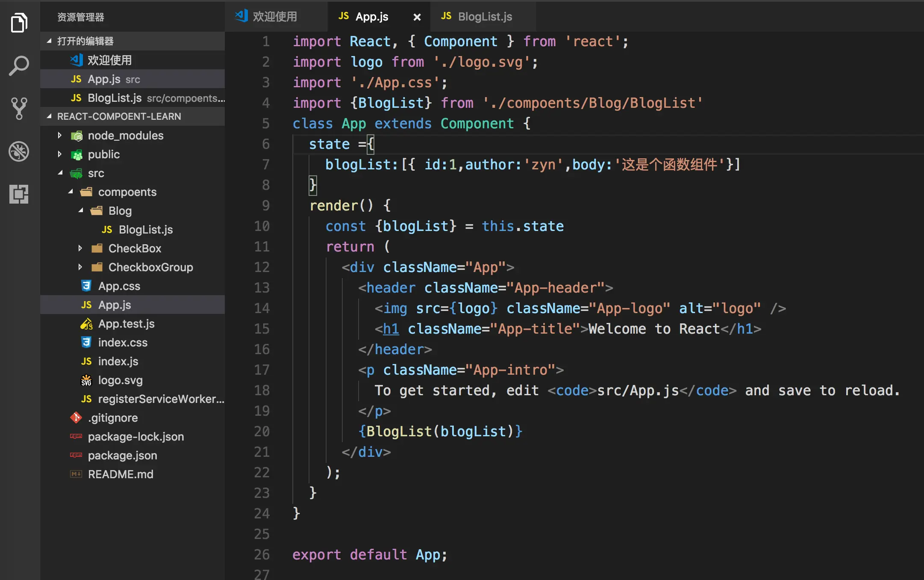The height and width of the screenshot is (580, 924).
Task: Close the App.js editor tab
Action: (417, 17)
